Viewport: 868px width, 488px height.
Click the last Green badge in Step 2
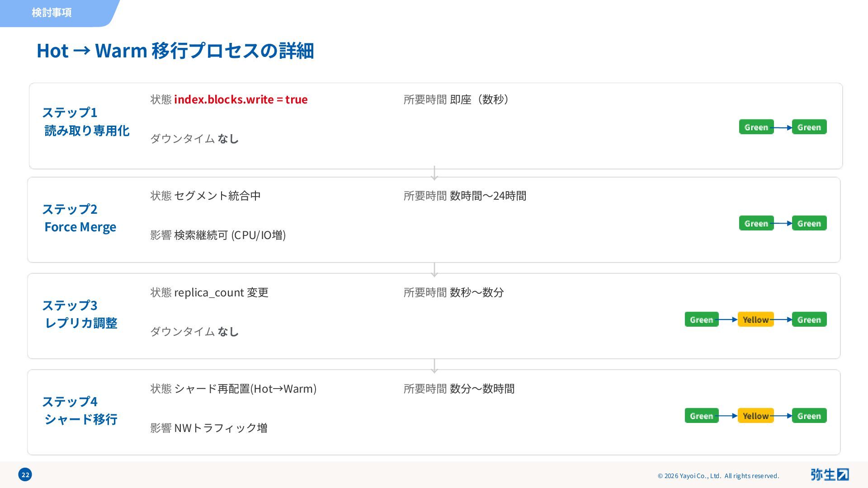[x=809, y=223]
